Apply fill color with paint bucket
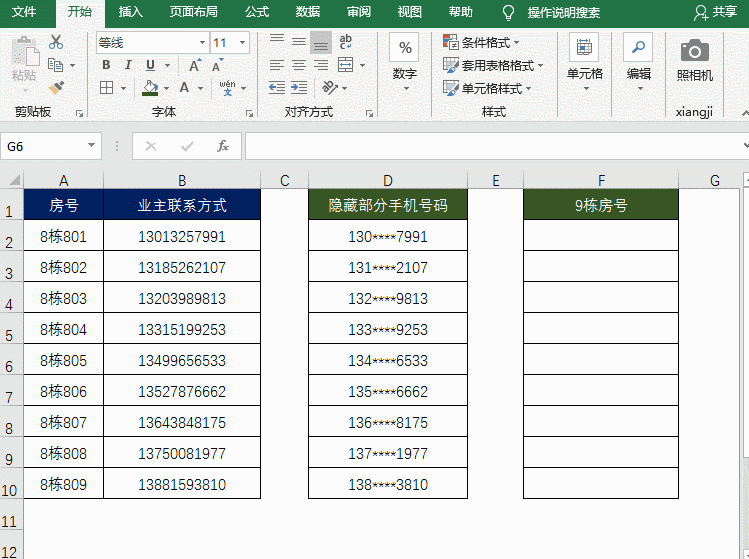 pos(150,88)
